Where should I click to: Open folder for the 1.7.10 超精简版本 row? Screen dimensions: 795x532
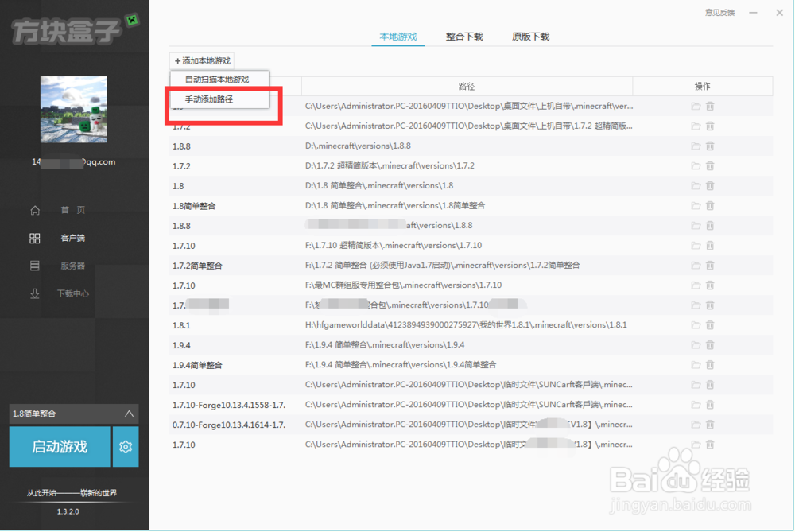point(696,245)
